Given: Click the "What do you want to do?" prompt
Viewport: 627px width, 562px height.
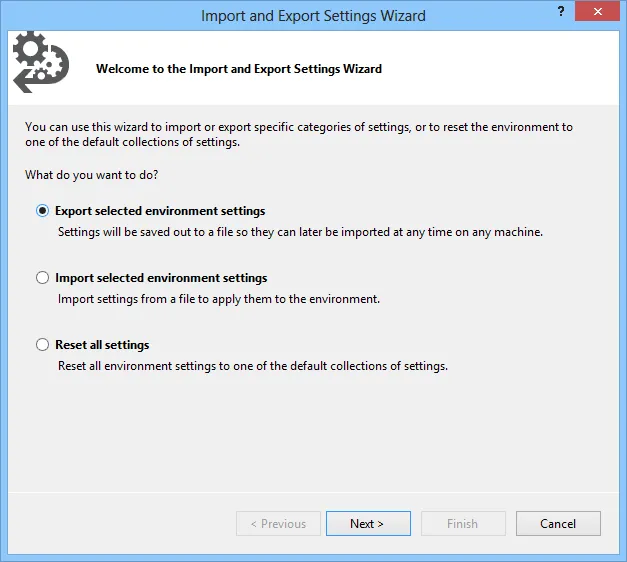Looking at the screenshot, I should point(91,175).
